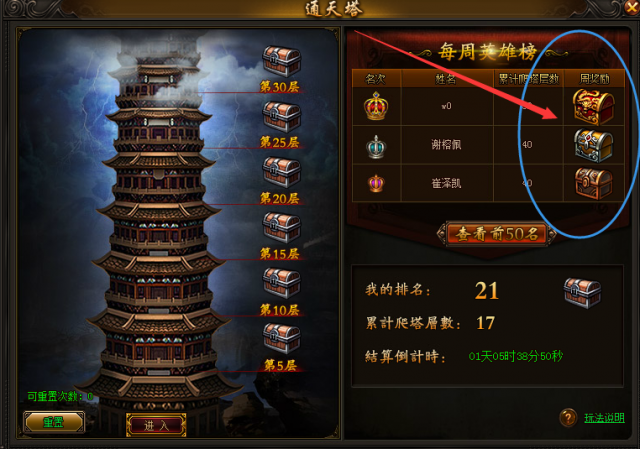This screenshot has width=640, height=449.
Task: Click my ranking reward chest
Action: pos(582,293)
